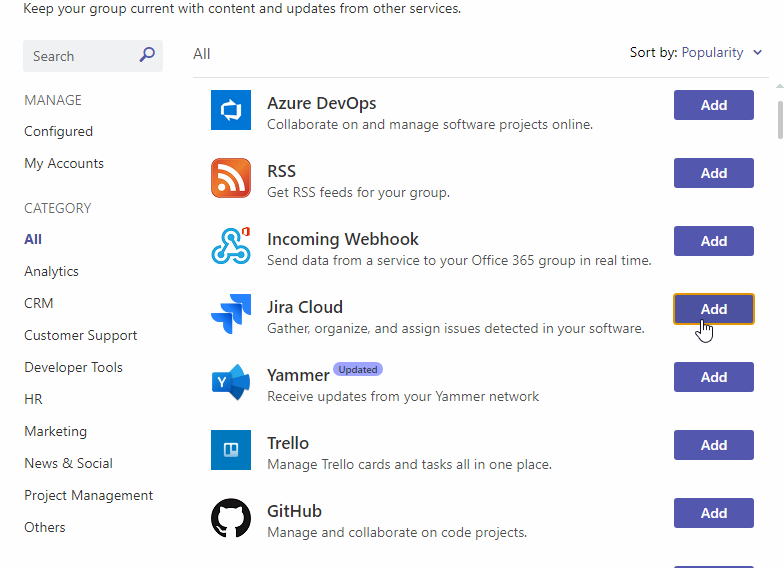Add the Yammer connector
Image resolution: width=784 pixels, height=568 pixels.
(x=714, y=377)
